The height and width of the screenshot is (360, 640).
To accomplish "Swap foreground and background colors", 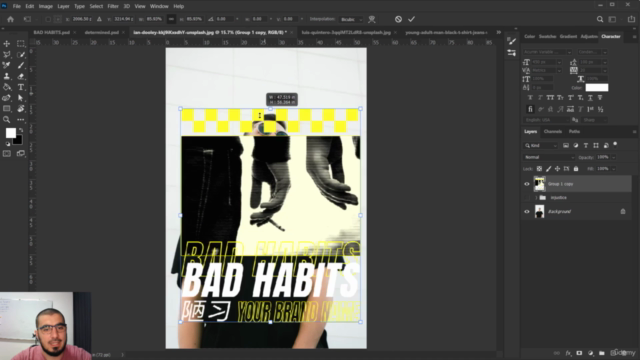I will point(21,130).
